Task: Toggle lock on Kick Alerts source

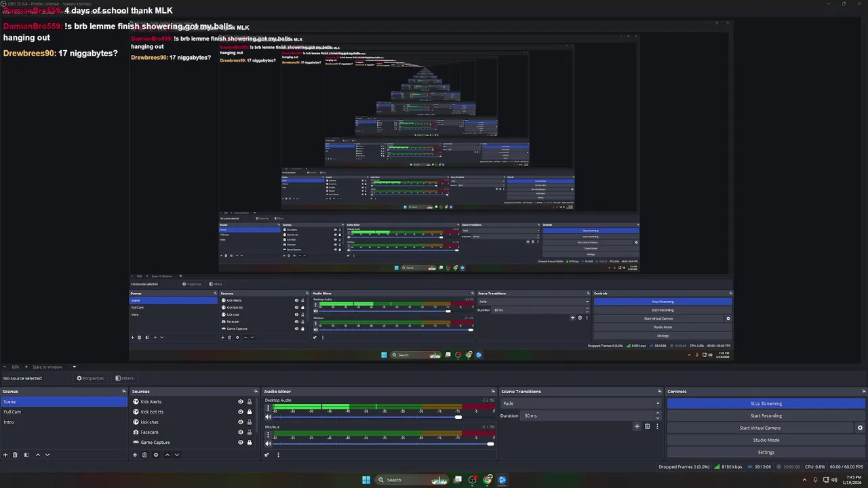Action: (x=249, y=402)
